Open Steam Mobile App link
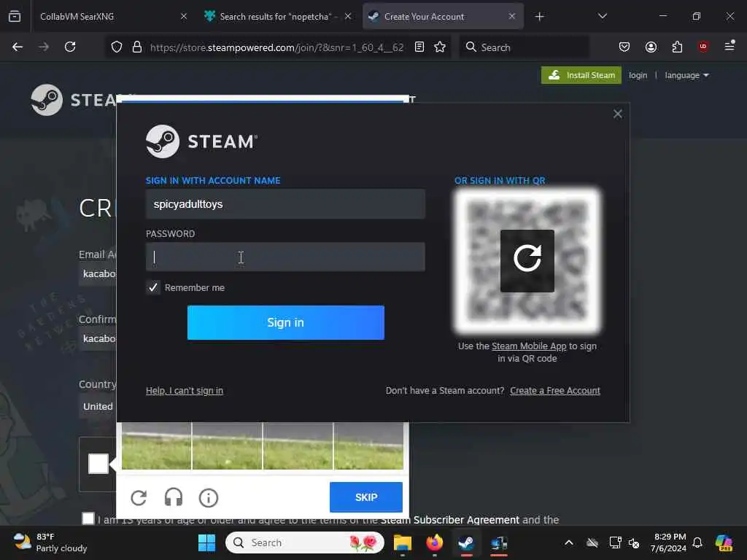The height and width of the screenshot is (560, 747). 529,346
